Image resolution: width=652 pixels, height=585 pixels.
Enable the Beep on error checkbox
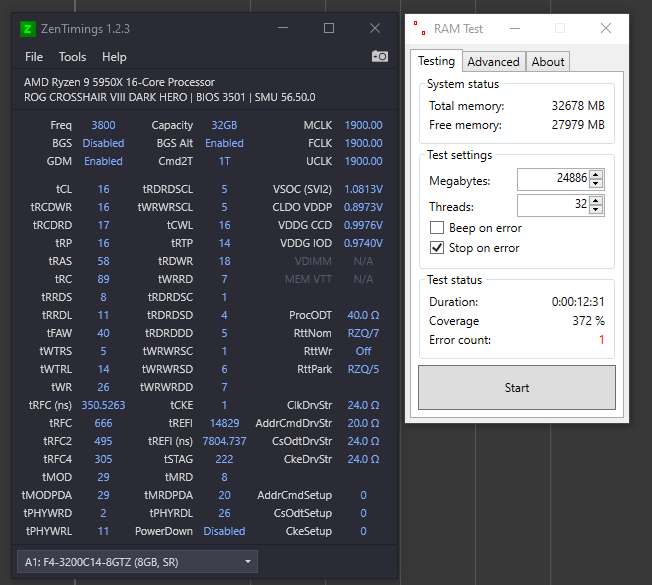click(x=437, y=228)
